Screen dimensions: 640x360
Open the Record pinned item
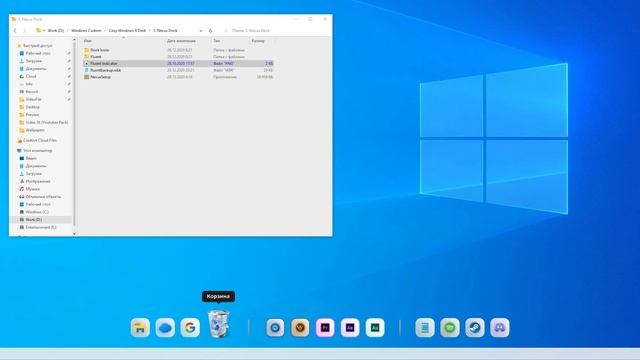coord(31,92)
